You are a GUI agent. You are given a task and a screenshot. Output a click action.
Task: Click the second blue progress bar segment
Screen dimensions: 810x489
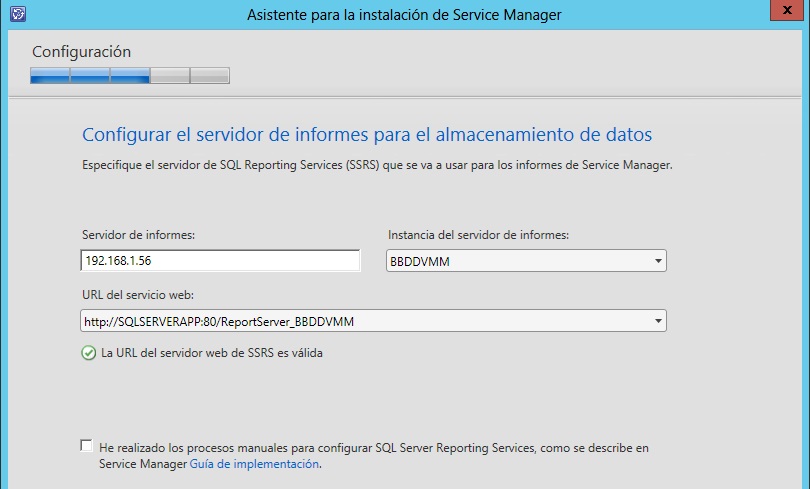[x=90, y=75]
